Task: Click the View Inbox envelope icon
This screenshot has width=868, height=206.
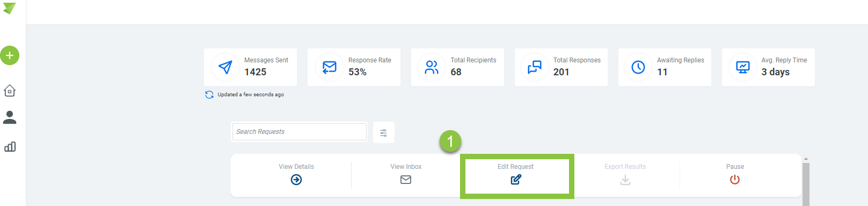Action: point(406,180)
